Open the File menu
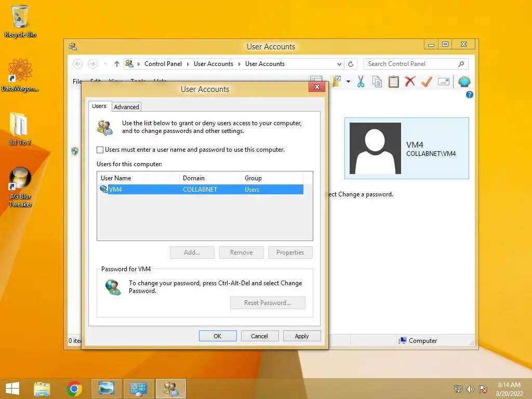Viewport: 532px width, 399px height. point(77,82)
